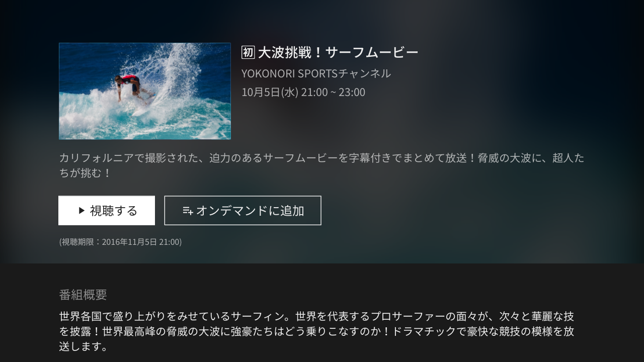Open the surfing program thumbnail image
644x362 pixels.
click(145, 91)
